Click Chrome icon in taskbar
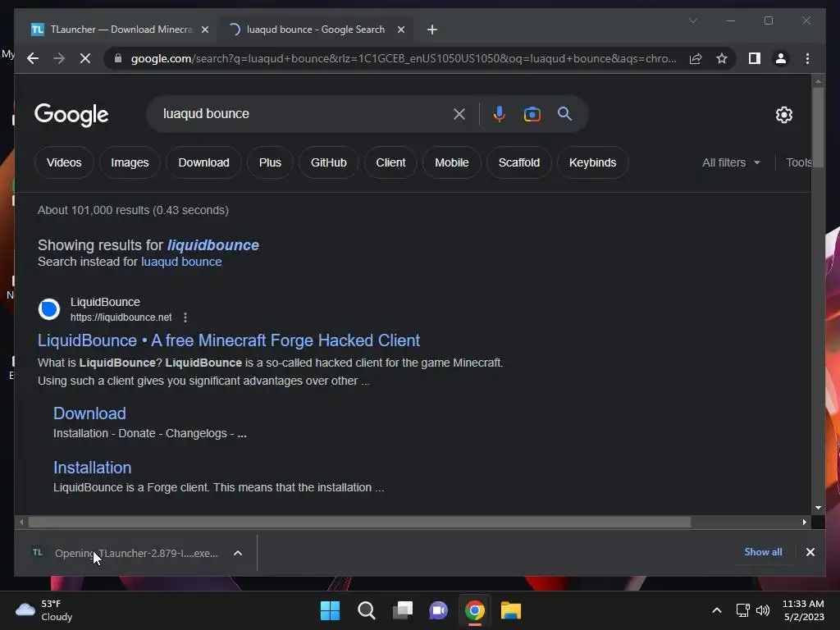 pos(475,610)
